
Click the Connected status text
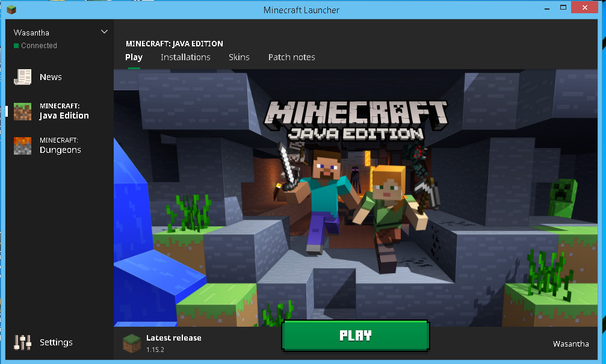click(39, 46)
